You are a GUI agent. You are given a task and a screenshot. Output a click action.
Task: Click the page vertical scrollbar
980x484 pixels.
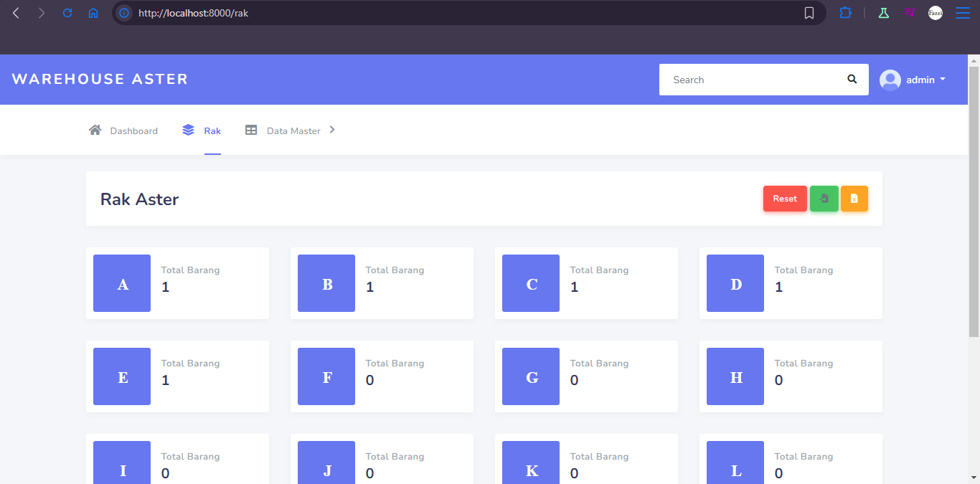click(974, 201)
